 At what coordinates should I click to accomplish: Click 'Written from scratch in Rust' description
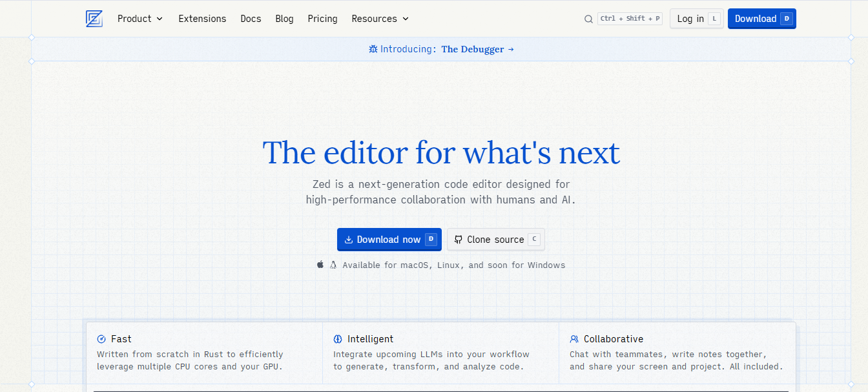click(x=190, y=360)
